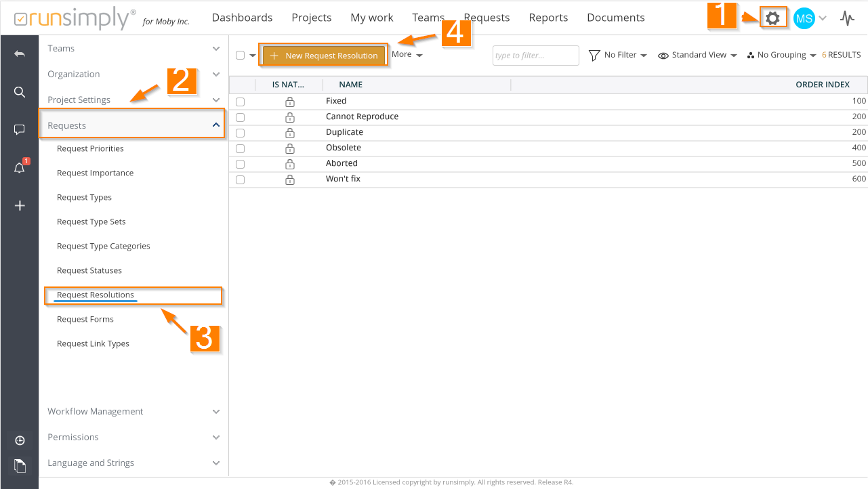Open the clock history icon
Screen dimensions: 868x489
coord(20,441)
